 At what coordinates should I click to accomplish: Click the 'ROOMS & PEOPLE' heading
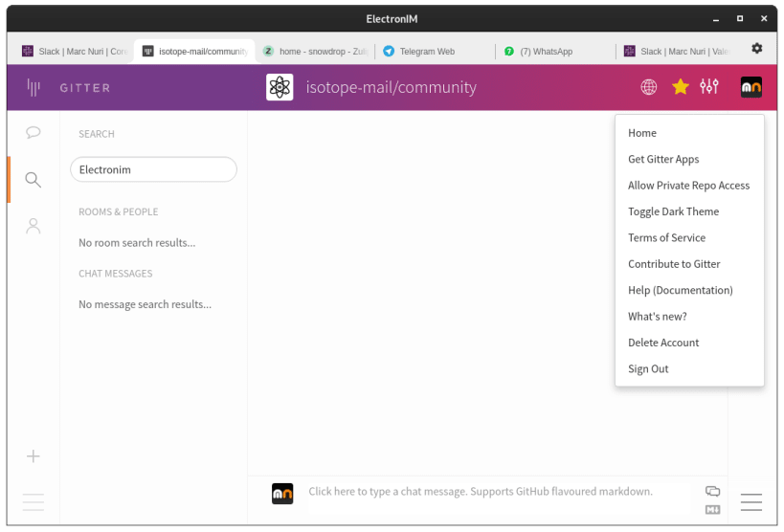click(x=119, y=212)
